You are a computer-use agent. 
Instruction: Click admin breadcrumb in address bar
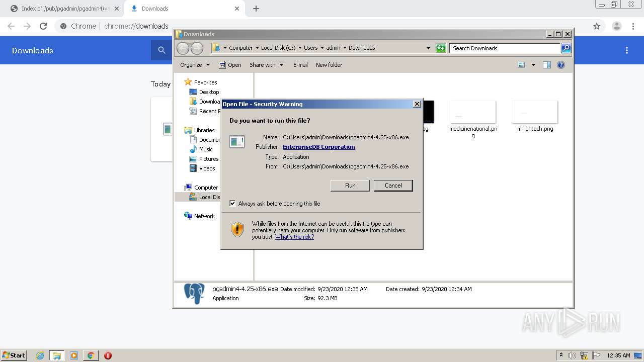333,48
